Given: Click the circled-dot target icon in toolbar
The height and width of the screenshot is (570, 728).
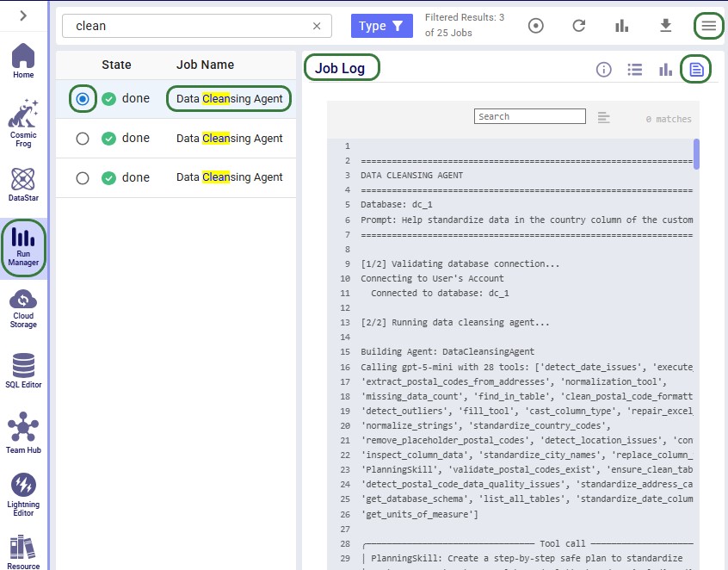Looking at the screenshot, I should 536,26.
